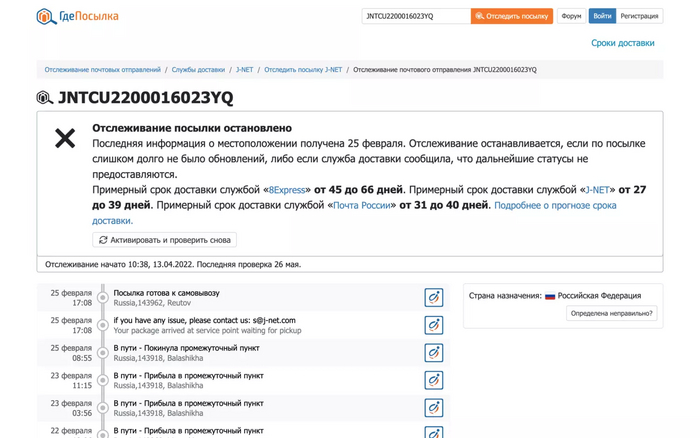Focus the tracking number search field
The image size is (700, 438).
pos(415,16)
